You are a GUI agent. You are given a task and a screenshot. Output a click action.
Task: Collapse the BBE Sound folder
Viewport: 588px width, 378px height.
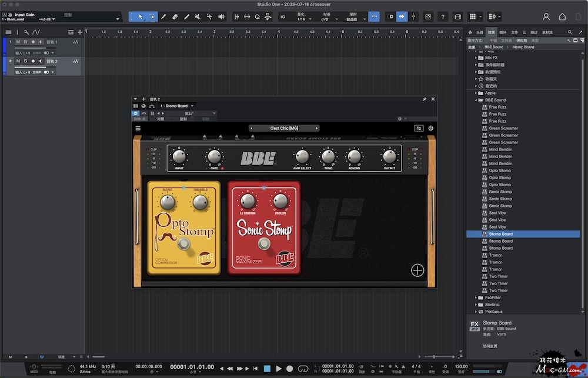476,100
